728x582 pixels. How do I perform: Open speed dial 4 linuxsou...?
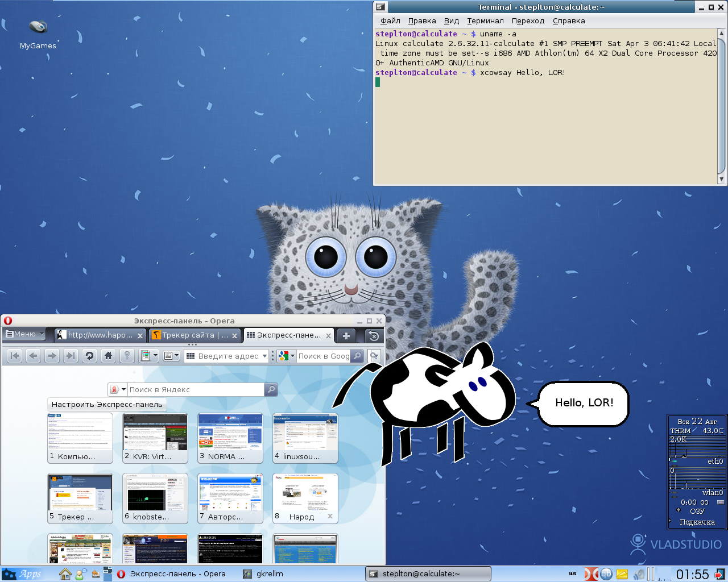click(305, 438)
